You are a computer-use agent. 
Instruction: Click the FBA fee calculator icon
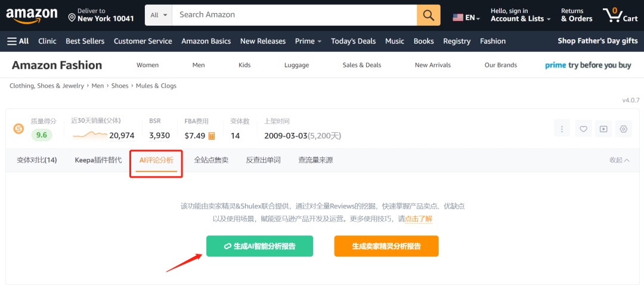click(212, 136)
